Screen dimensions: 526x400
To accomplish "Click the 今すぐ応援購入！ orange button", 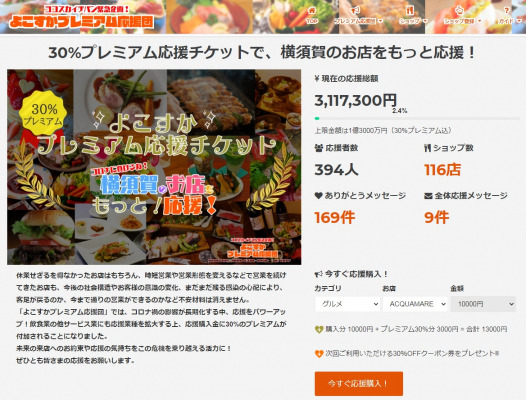I will coord(359,384).
